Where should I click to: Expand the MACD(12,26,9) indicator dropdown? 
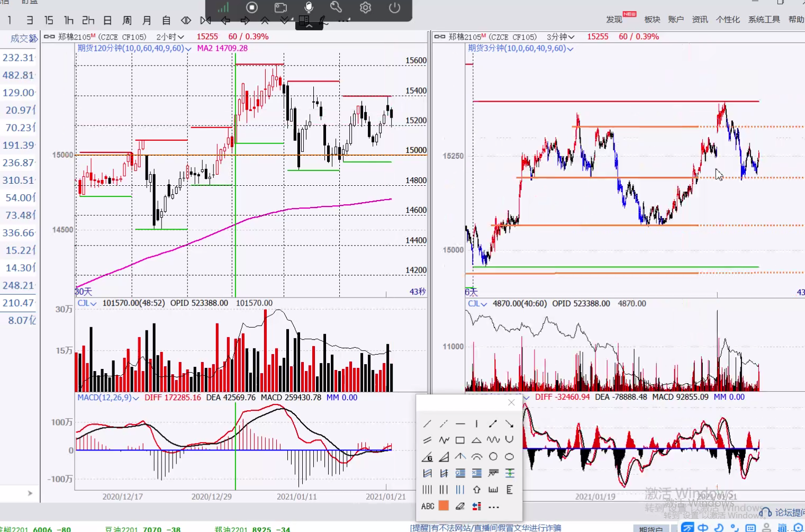pyautogui.click(x=108, y=398)
